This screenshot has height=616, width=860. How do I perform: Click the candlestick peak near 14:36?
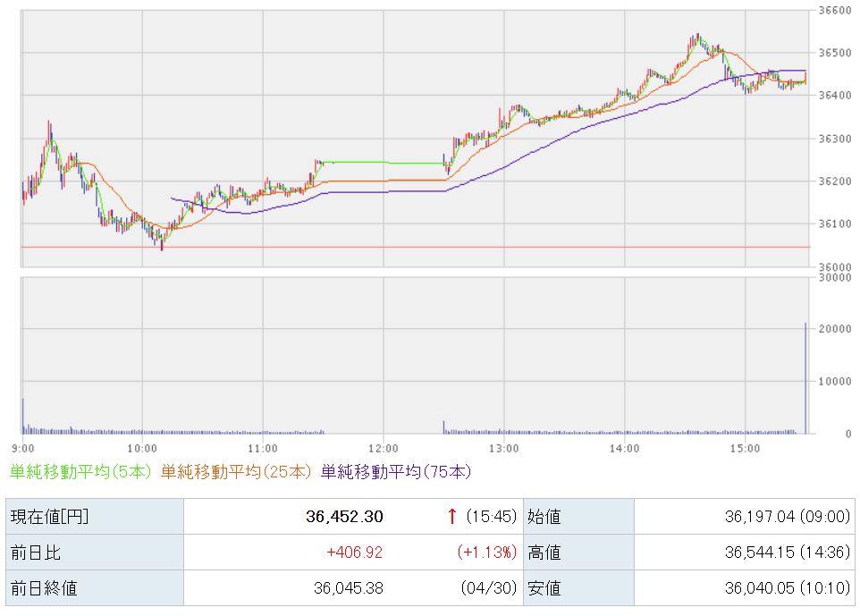[697, 38]
